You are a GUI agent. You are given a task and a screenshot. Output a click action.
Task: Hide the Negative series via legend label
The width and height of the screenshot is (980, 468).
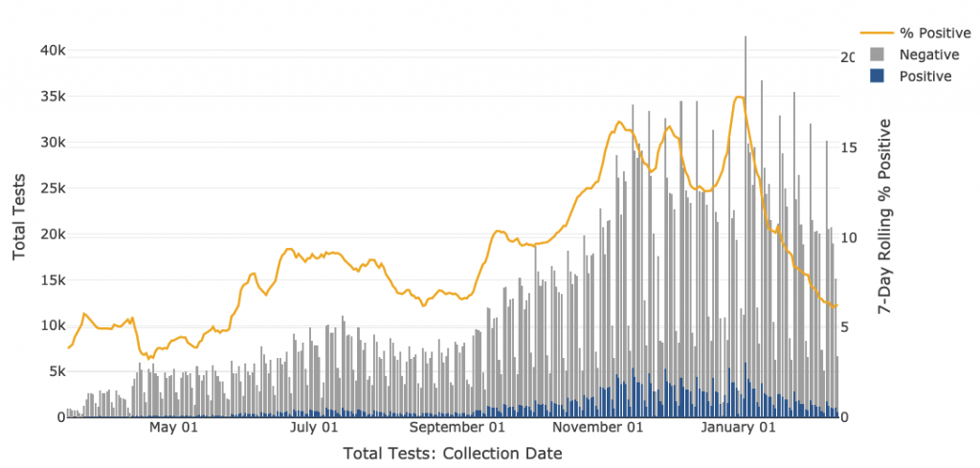coord(929,56)
